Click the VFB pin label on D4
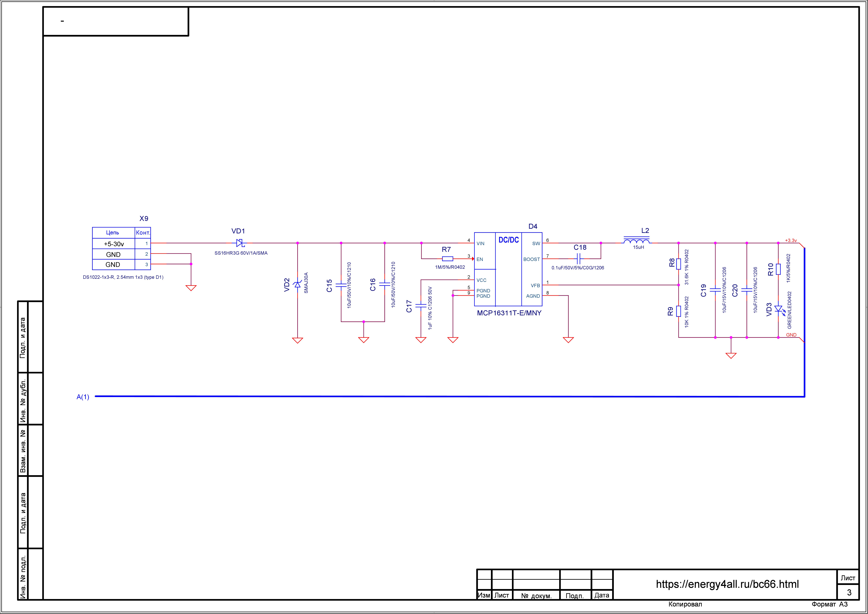Viewport: 868px width, 614px height. pos(535,285)
